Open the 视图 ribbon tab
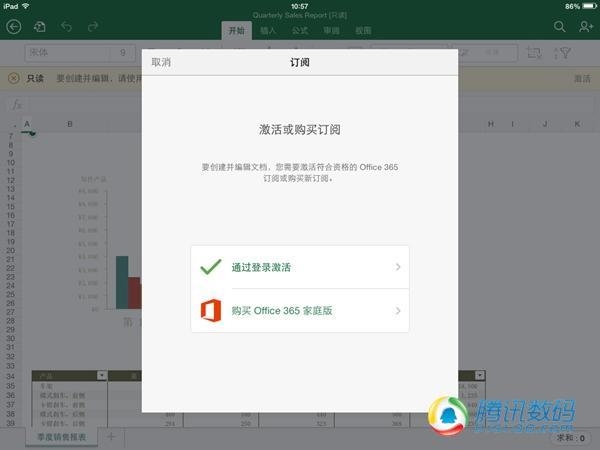This screenshot has height=450, width=600. (x=363, y=31)
